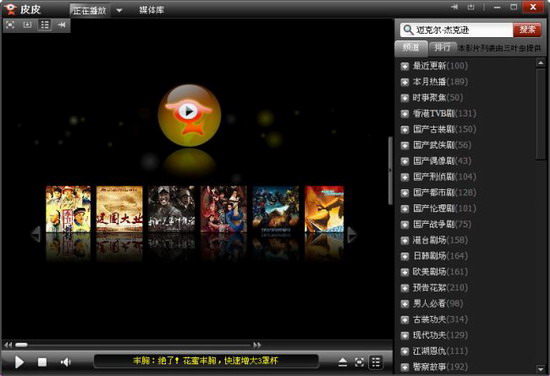This screenshot has height=376, width=550.
Task: Enter fullscreen via bottom fullscreen icon
Action: (359, 362)
